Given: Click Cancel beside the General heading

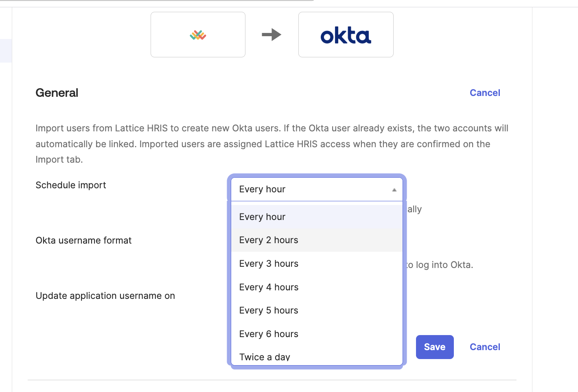Looking at the screenshot, I should pos(485,93).
